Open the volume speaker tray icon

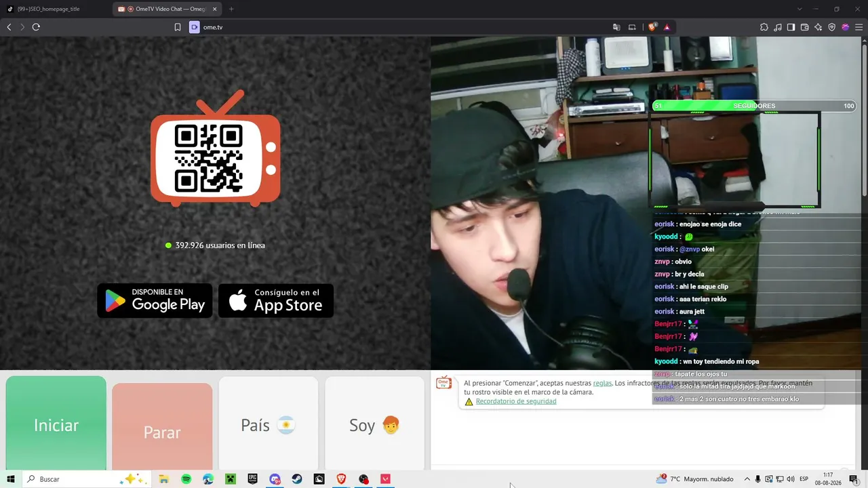[791, 479]
